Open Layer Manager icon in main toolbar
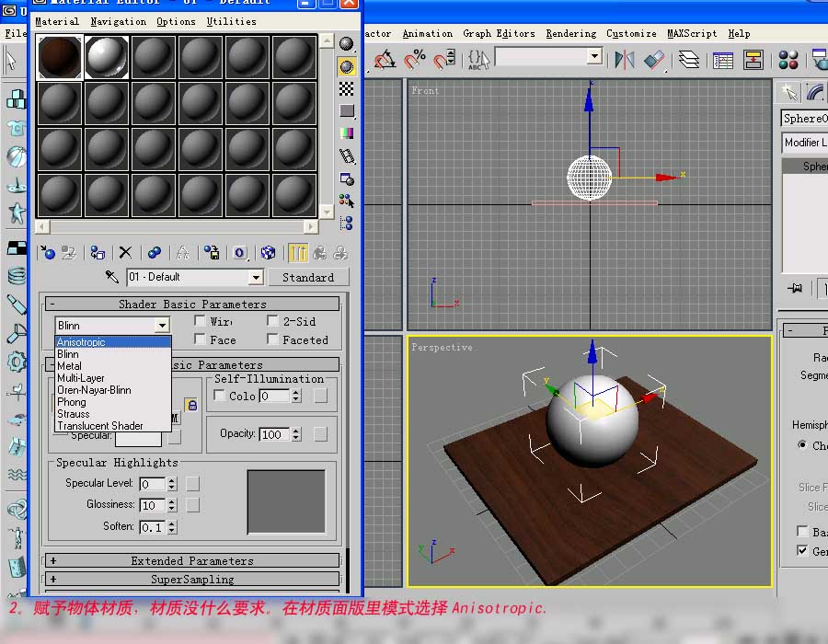 click(x=689, y=60)
